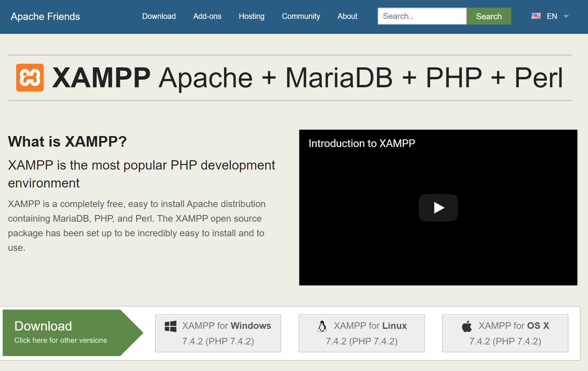Open the About page
The width and height of the screenshot is (588, 371).
[347, 16]
